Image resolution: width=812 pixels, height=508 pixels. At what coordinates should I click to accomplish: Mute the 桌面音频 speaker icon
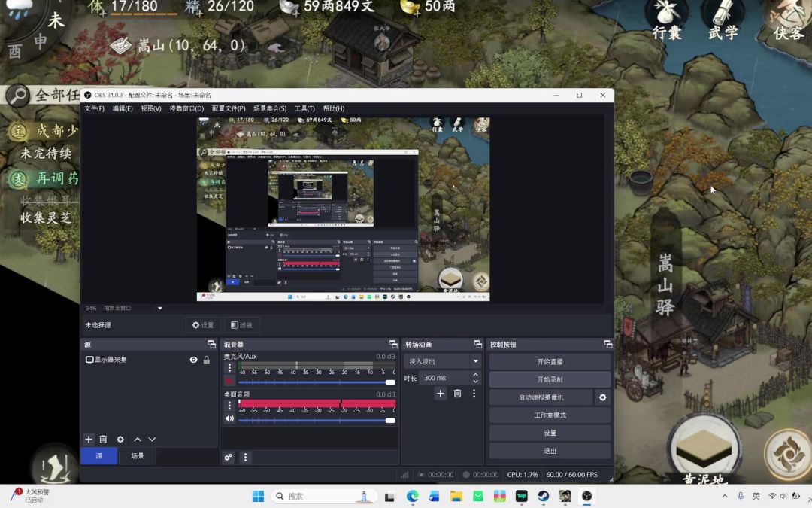229,419
